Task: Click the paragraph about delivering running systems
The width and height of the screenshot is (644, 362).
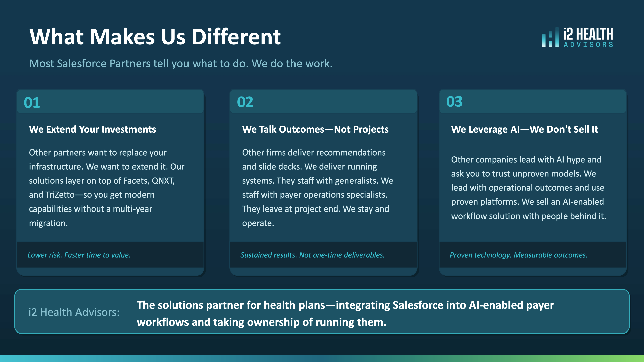Action: click(317, 188)
